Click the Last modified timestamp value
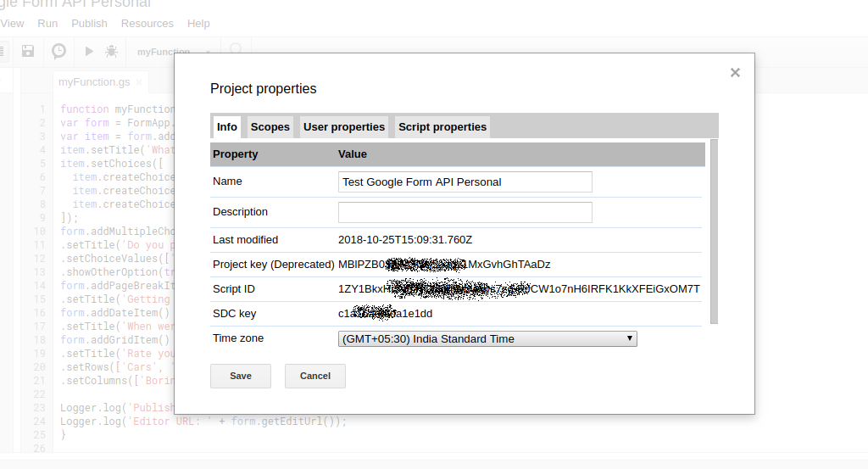This screenshot has height=469, width=868. tap(405, 240)
